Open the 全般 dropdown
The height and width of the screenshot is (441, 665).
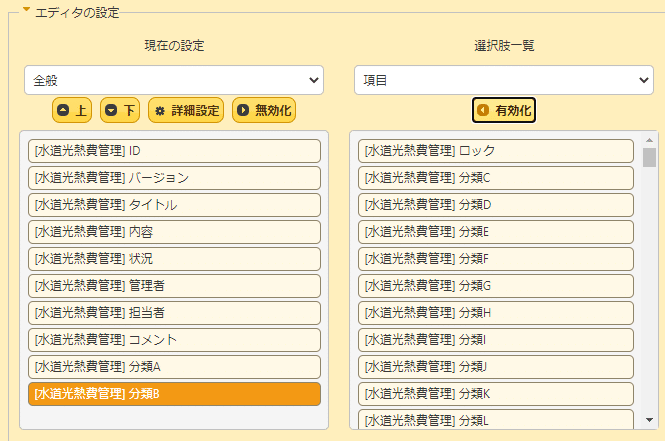[174, 80]
